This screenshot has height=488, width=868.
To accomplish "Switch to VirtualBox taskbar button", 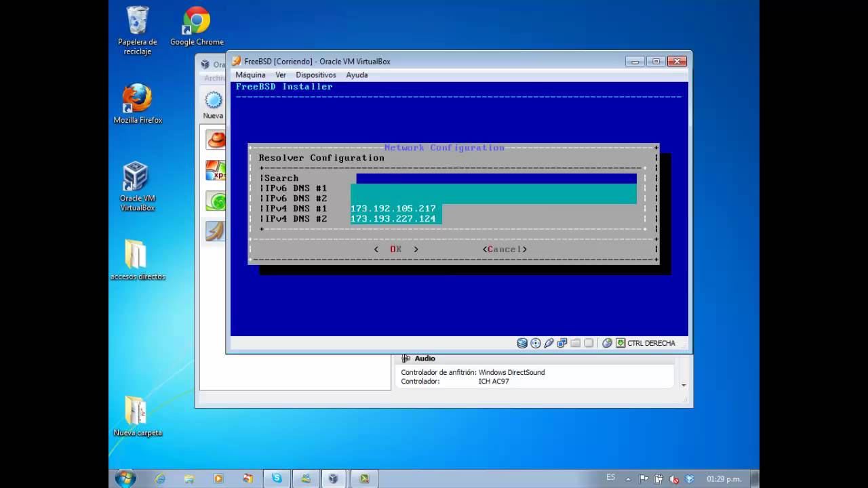I will [333, 479].
